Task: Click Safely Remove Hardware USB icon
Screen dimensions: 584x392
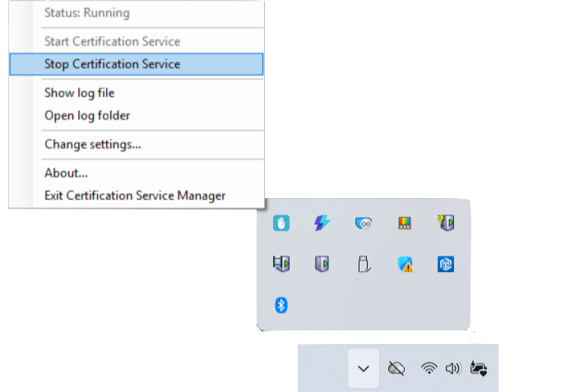Action: click(x=364, y=264)
